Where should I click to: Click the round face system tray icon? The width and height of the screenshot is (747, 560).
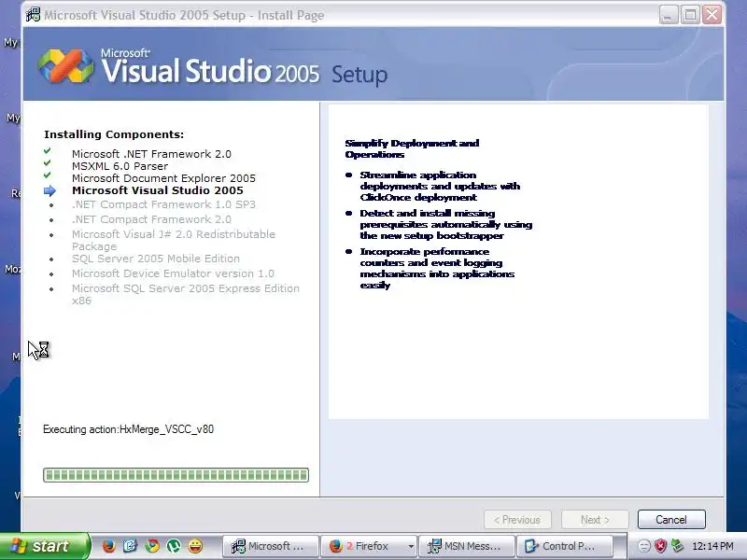[x=643, y=546]
